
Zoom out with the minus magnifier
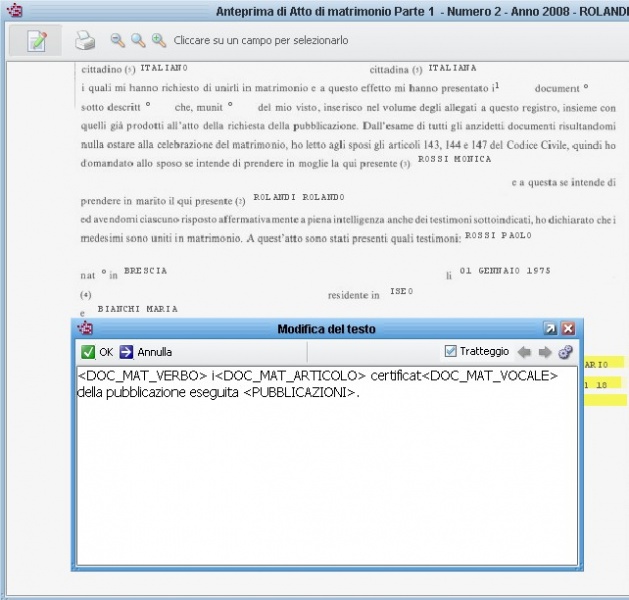[x=118, y=40]
